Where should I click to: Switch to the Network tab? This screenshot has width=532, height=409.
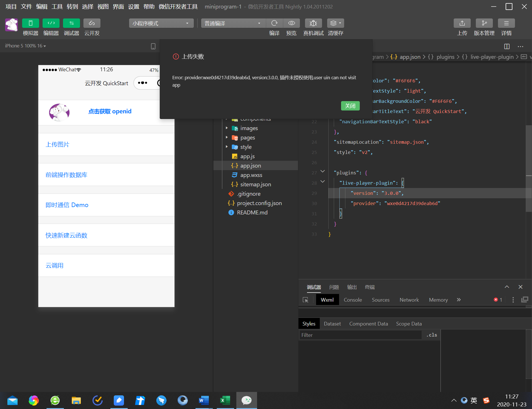coord(409,300)
